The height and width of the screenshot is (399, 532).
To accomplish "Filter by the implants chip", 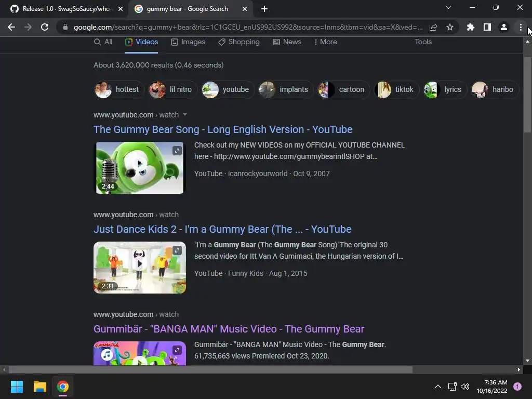I will (x=286, y=89).
